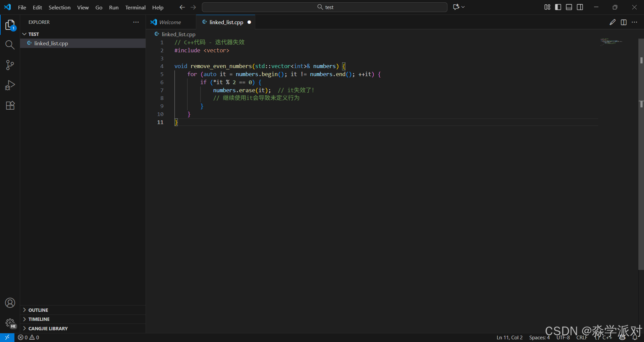
Task: Select linked_list.cpp in Explorer tree
Action: [x=83, y=43]
